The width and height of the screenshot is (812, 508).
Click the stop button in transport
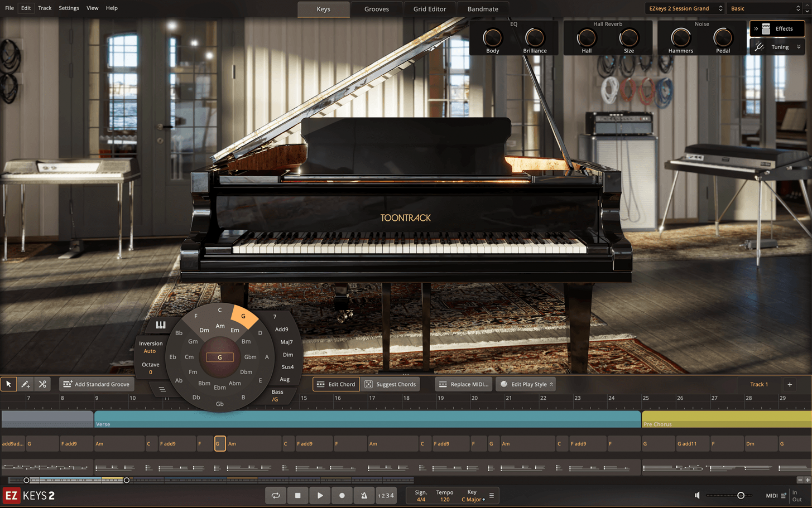[298, 495]
